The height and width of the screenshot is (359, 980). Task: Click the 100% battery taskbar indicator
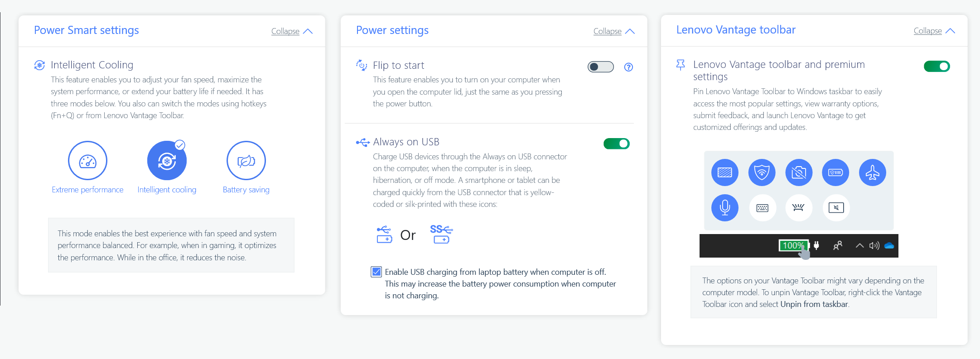[x=793, y=245]
